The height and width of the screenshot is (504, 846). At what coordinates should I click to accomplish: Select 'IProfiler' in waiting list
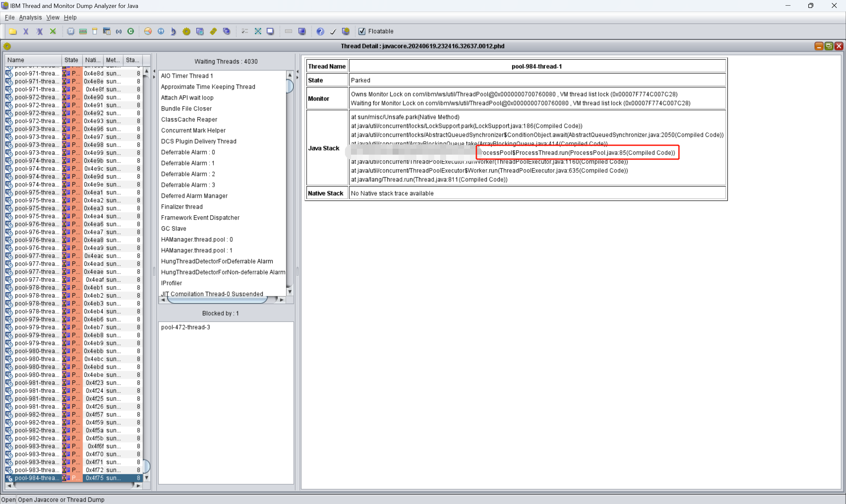pyautogui.click(x=223, y=283)
